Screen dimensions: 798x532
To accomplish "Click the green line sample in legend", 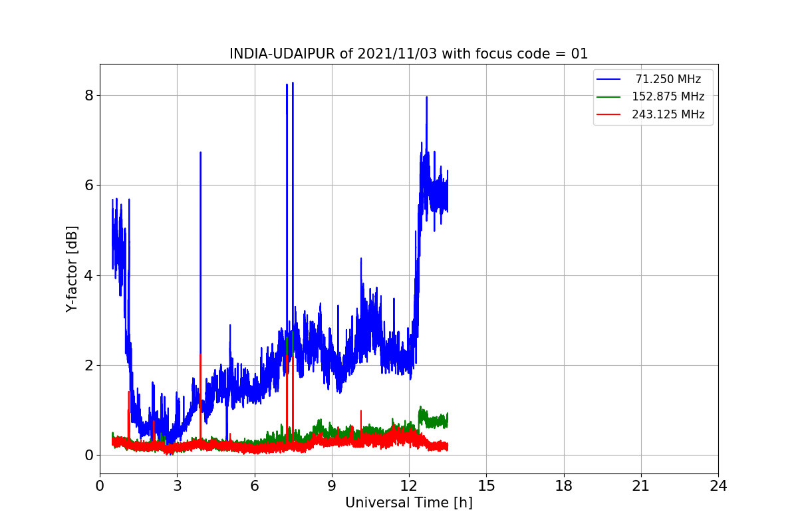I will tap(608, 96).
